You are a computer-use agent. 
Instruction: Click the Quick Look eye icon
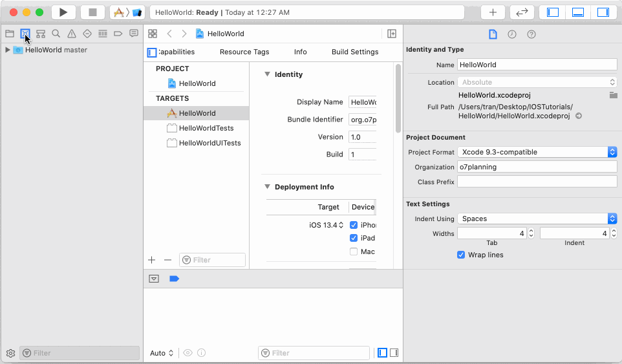point(188,353)
